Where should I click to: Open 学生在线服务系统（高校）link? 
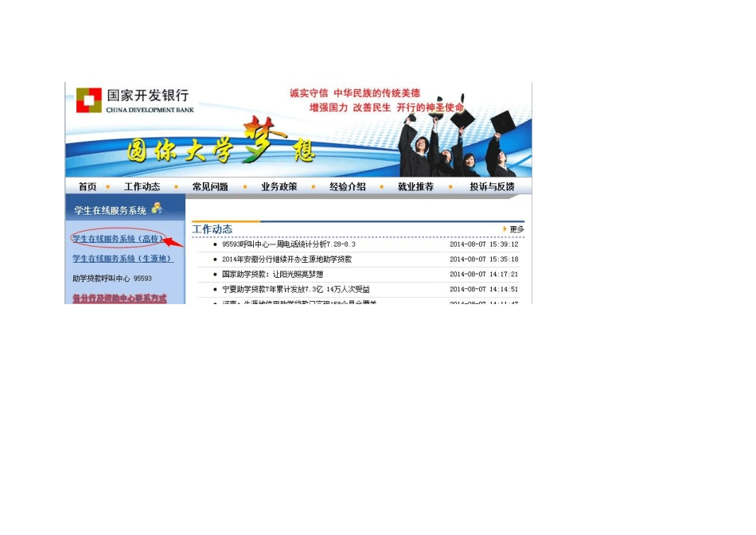pyautogui.click(x=118, y=239)
